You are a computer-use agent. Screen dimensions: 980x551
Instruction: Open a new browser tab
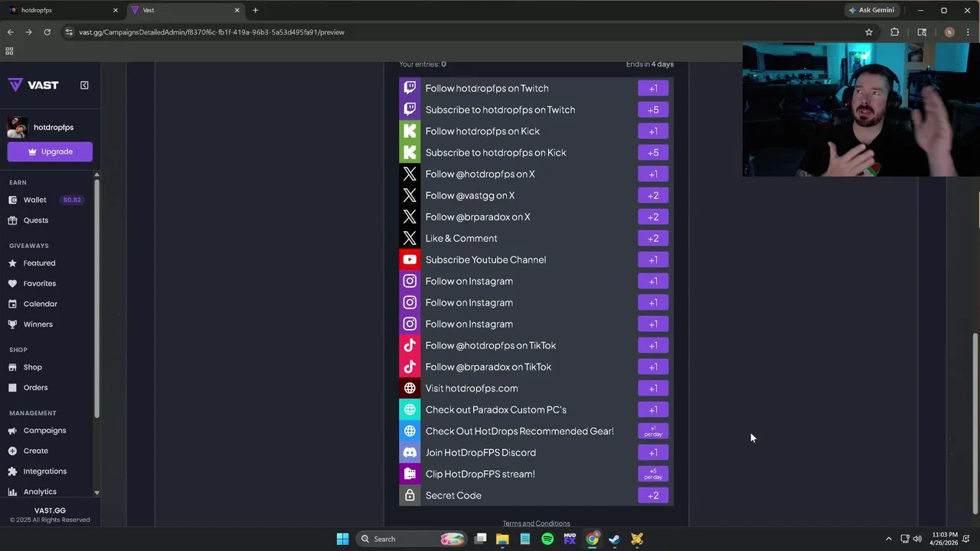255,10
